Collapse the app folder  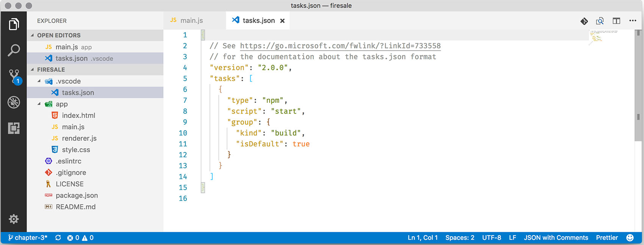(x=39, y=104)
